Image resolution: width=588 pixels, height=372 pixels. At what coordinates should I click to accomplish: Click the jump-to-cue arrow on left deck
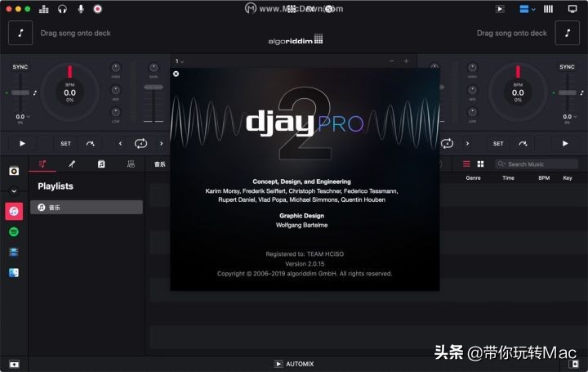(91, 143)
